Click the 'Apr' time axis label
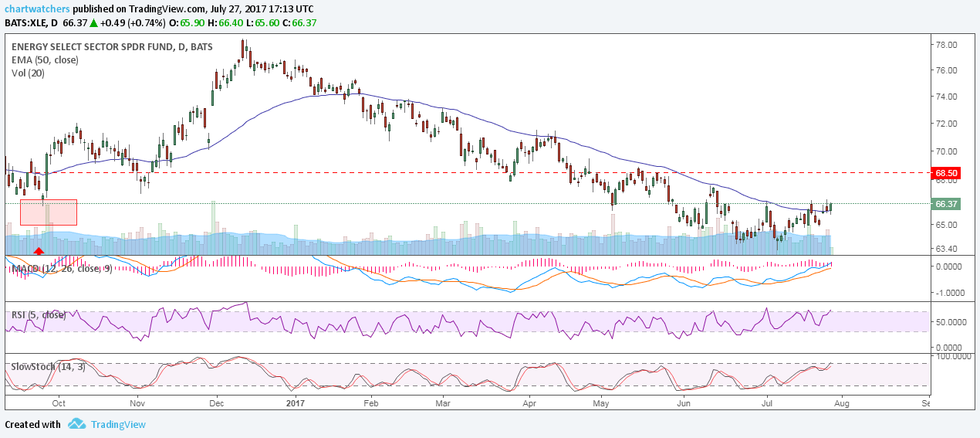Image resolution: width=980 pixels, height=438 pixels. click(x=529, y=403)
